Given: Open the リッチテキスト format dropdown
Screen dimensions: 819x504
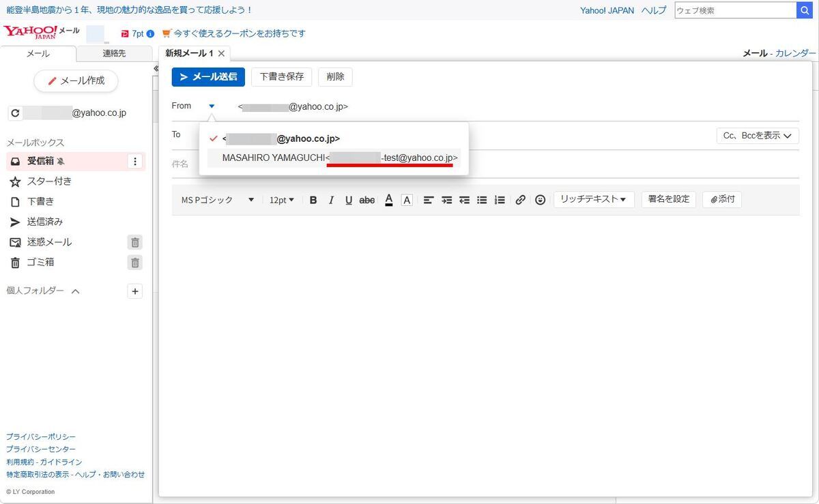Looking at the screenshot, I should pos(594,199).
